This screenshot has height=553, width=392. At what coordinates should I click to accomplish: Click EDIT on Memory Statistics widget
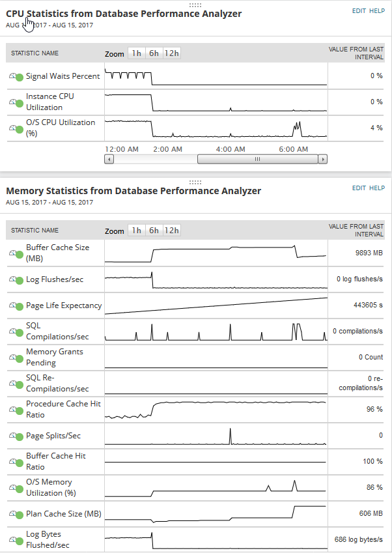(359, 188)
